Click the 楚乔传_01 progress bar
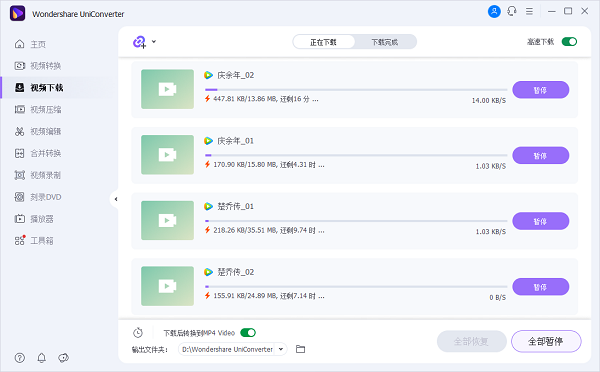 [x=356, y=221]
